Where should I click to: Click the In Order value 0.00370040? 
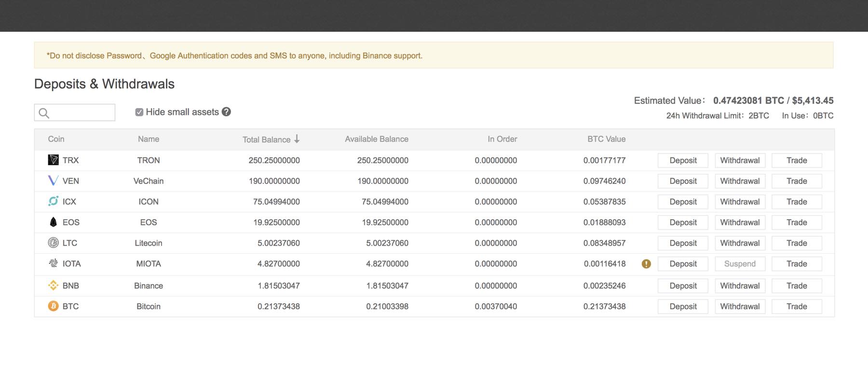pyautogui.click(x=496, y=307)
